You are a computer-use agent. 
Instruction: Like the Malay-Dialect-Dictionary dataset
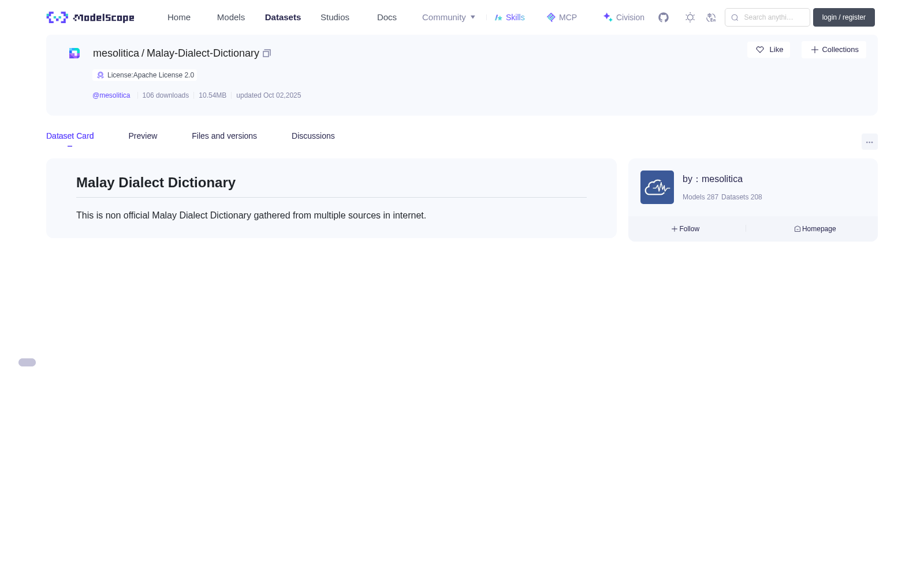pos(769,50)
